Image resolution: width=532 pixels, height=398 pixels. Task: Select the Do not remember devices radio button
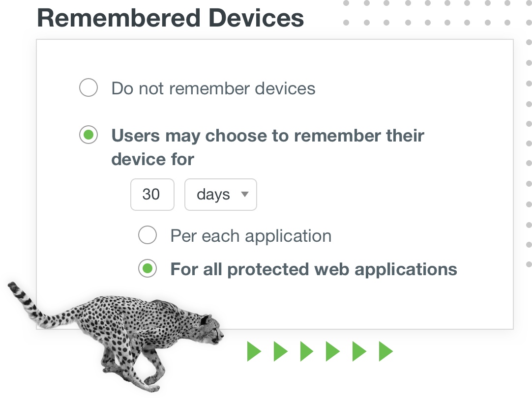click(x=89, y=88)
